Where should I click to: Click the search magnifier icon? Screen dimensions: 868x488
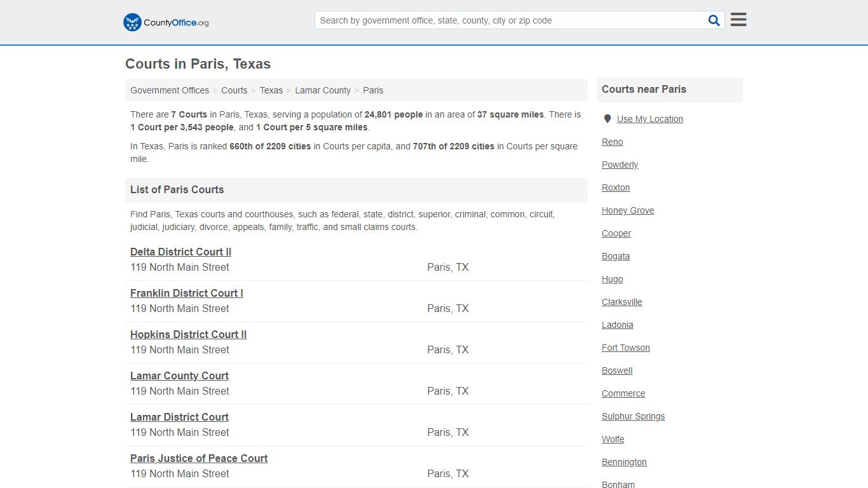(714, 20)
